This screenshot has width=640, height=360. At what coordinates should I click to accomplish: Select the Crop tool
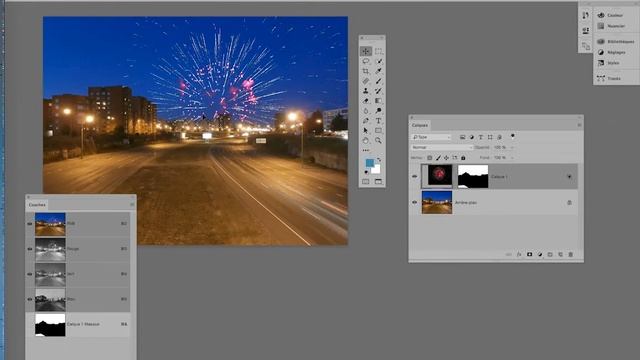pyautogui.click(x=366, y=71)
